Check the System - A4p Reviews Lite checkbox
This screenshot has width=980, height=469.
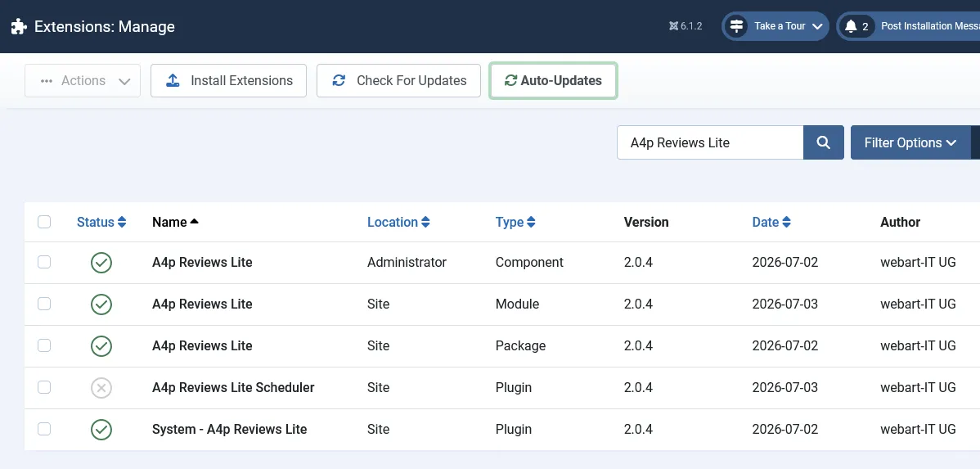(44, 429)
